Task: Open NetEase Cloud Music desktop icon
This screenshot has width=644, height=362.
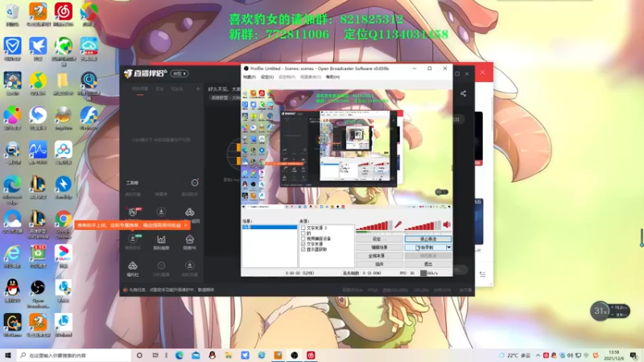Action: 64,14
